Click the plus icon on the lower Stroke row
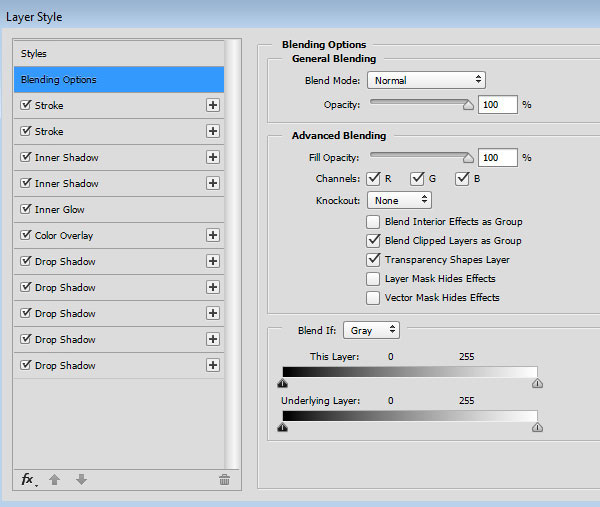Screen dimensions: 600x507 click(213, 131)
